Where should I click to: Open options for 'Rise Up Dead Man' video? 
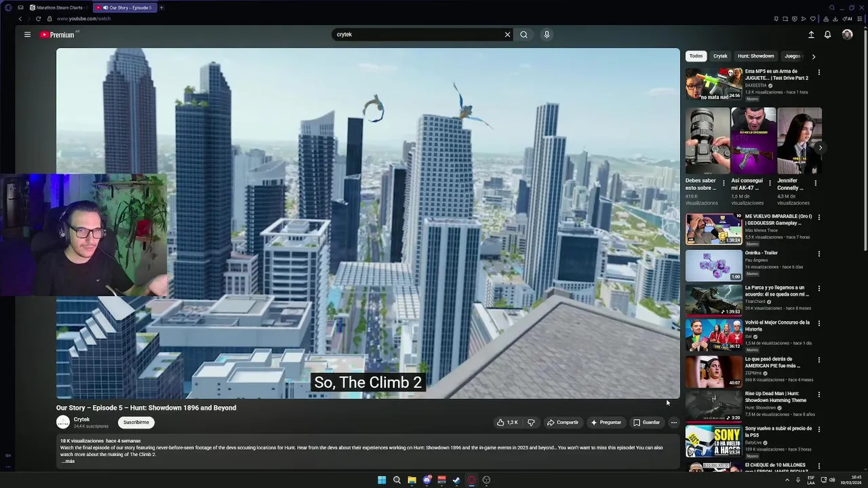click(818, 394)
